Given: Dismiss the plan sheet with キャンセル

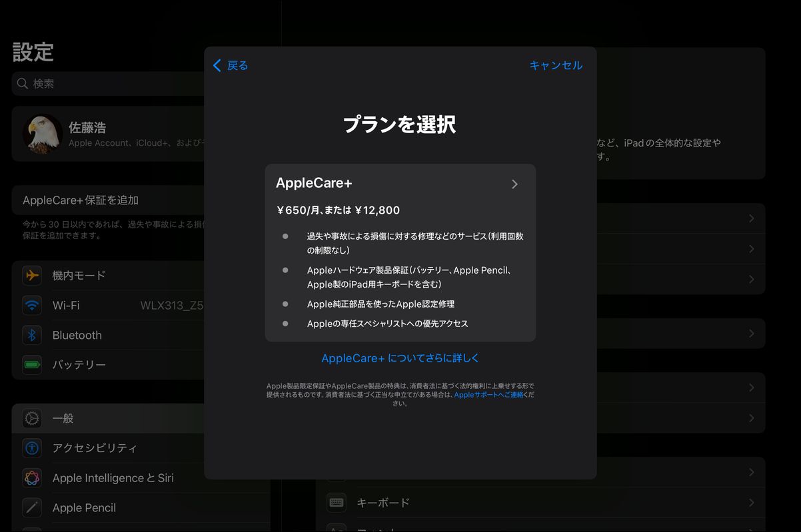Looking at the screenshot, I should (556, 65).
